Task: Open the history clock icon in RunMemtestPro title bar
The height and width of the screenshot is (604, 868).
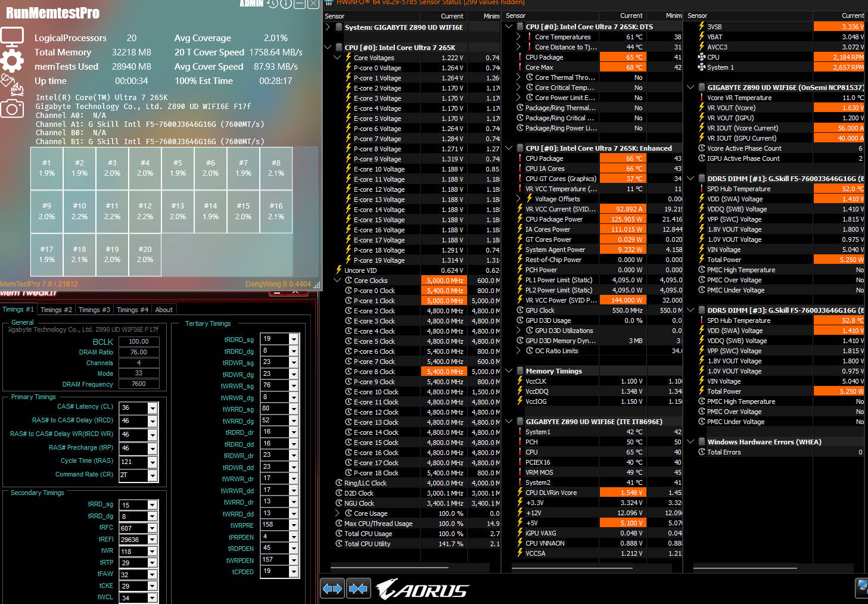Action: point(272,4)
